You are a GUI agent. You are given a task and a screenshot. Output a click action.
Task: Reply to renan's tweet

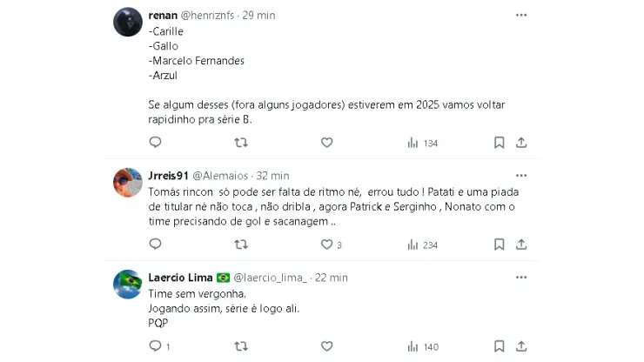[155, 143]
